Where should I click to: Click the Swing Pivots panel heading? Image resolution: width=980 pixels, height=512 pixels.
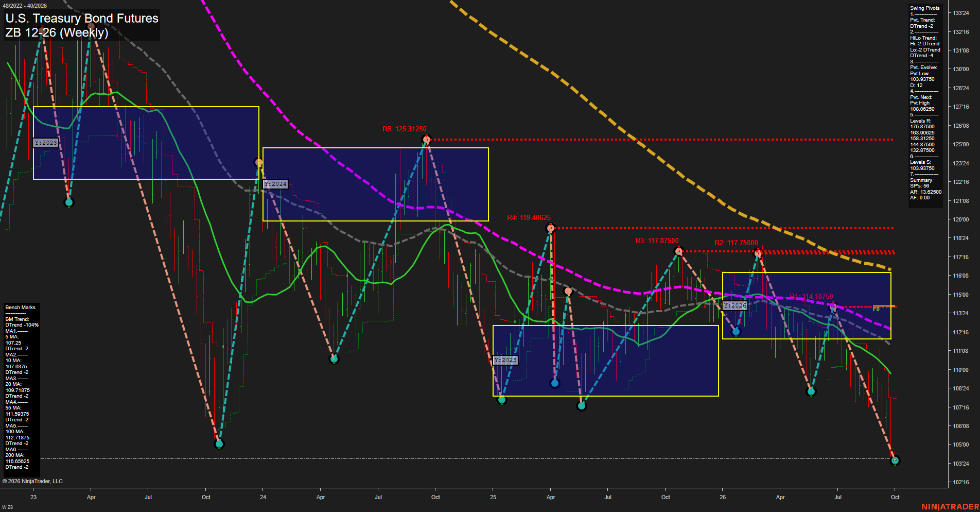[x=924, y=8]
